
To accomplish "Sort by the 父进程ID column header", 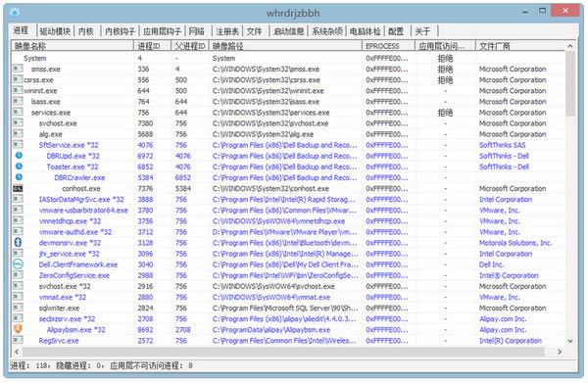I will [x=190, y=46].
